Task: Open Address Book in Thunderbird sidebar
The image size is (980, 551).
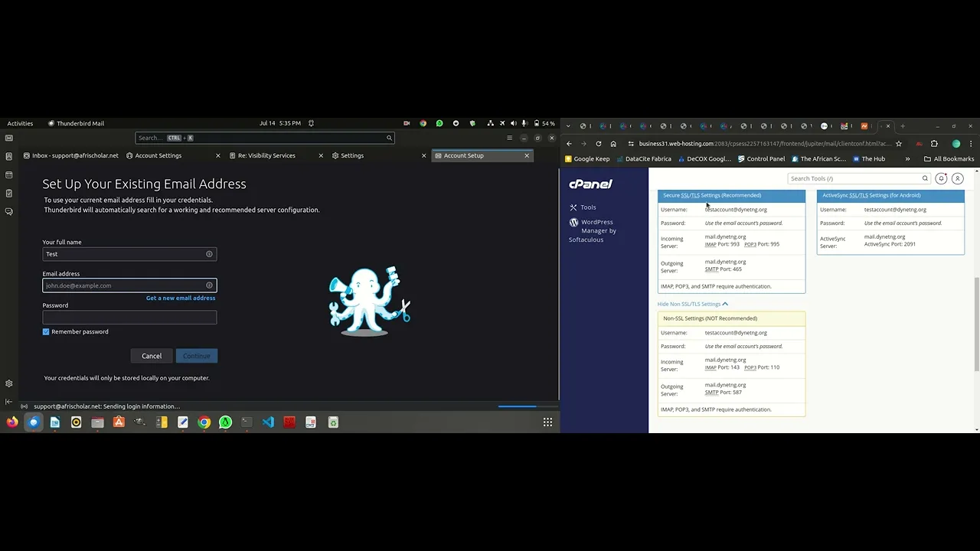Action: tap(8, 156)
